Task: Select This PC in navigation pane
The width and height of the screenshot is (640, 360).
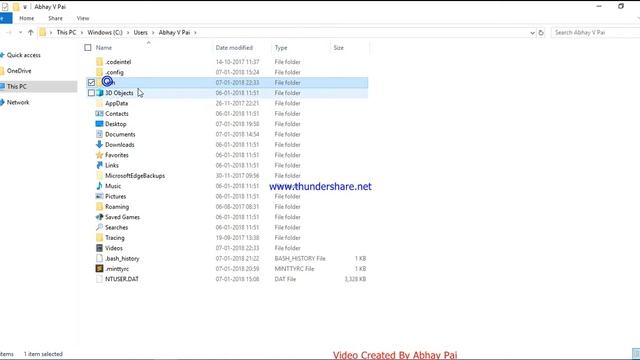Action: (17, 87)
